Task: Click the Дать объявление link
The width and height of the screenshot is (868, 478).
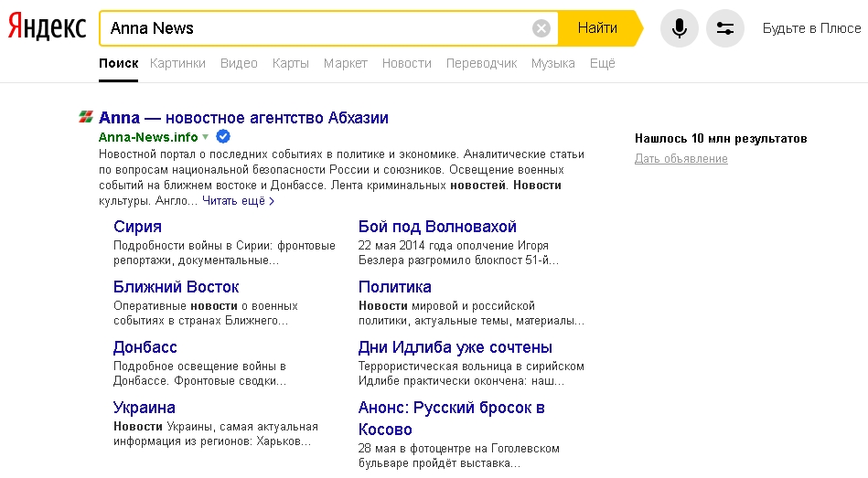Action: click(680, 159)
